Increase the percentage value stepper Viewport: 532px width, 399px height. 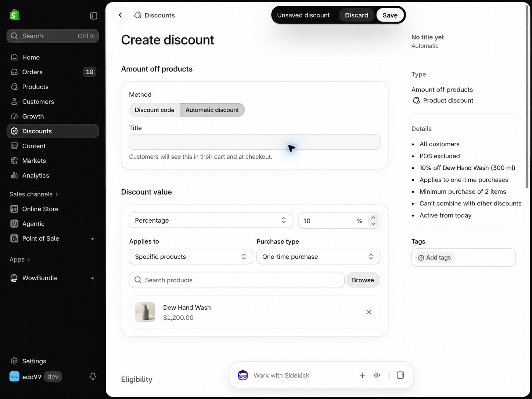[x=373, y=218]
